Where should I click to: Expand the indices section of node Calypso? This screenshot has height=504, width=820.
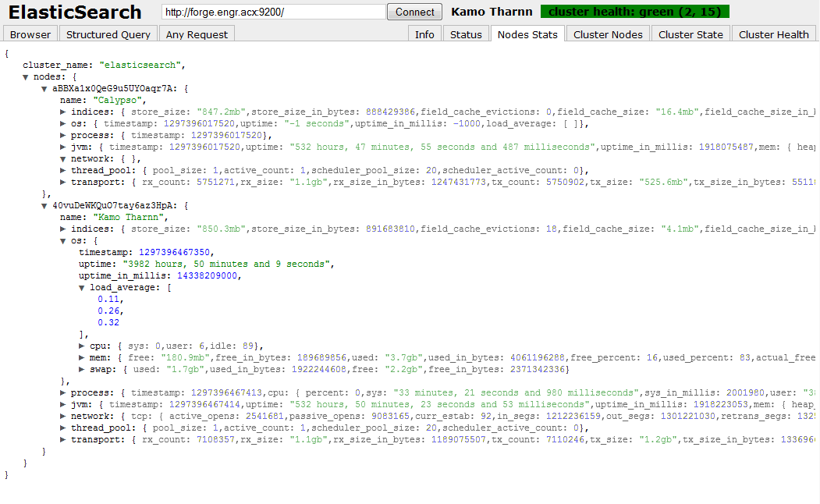[x=64, y=112]
